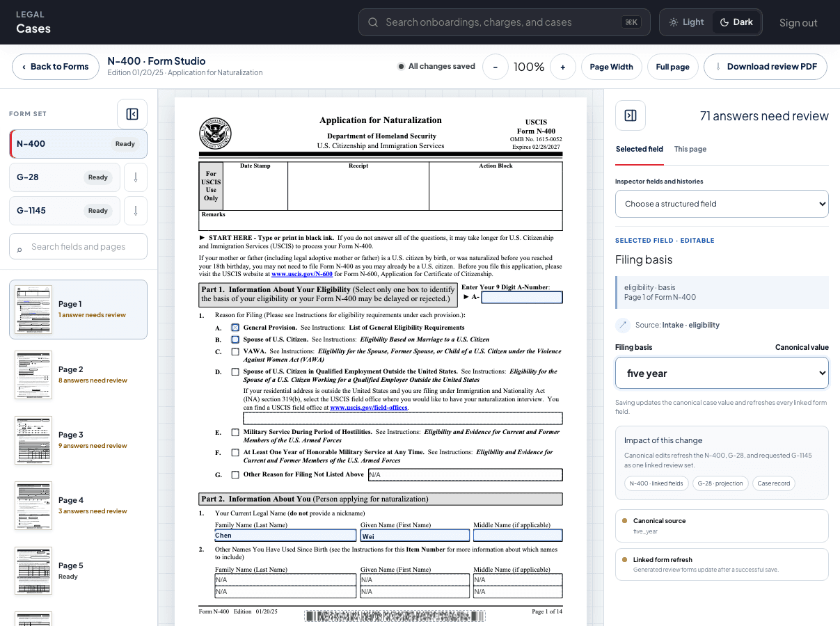Click the empty Middle Name field

click(518, 536)
